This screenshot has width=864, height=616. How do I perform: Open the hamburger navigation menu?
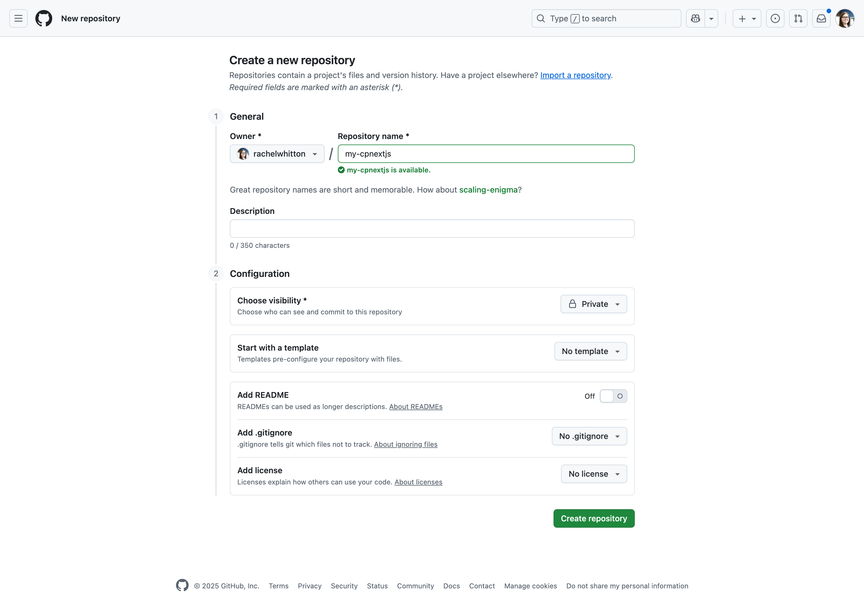pyautogui.click(x=18, y=18)
